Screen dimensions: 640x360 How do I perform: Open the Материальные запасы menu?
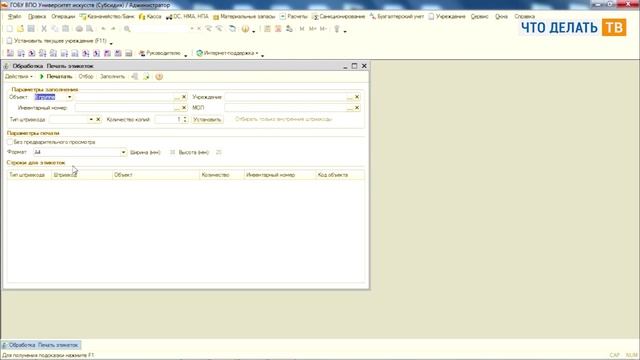[244, 17]
